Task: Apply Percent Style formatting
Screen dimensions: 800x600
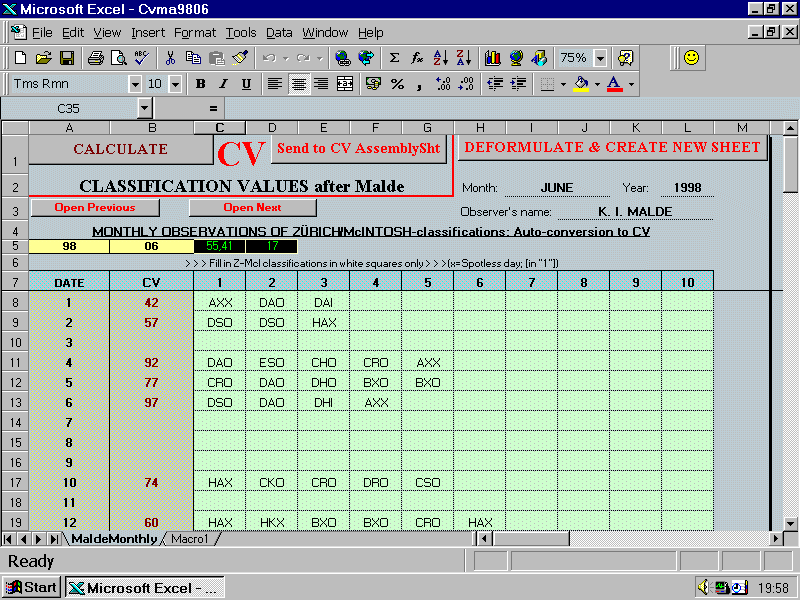Action: 397,84
